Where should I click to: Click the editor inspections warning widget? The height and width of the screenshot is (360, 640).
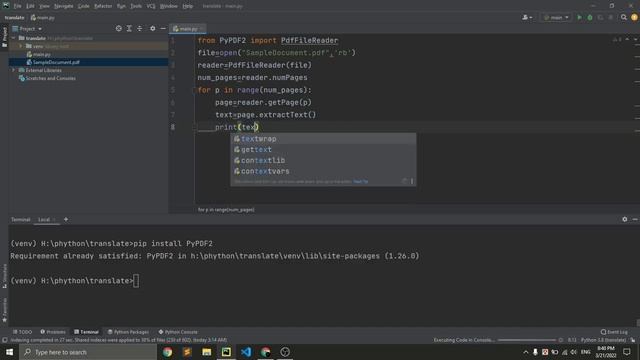click(617, 40)
